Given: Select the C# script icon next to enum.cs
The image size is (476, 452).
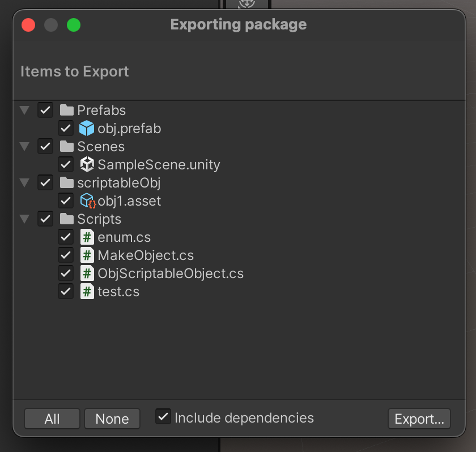Looking at the screenshot, I should coord(86,237).
